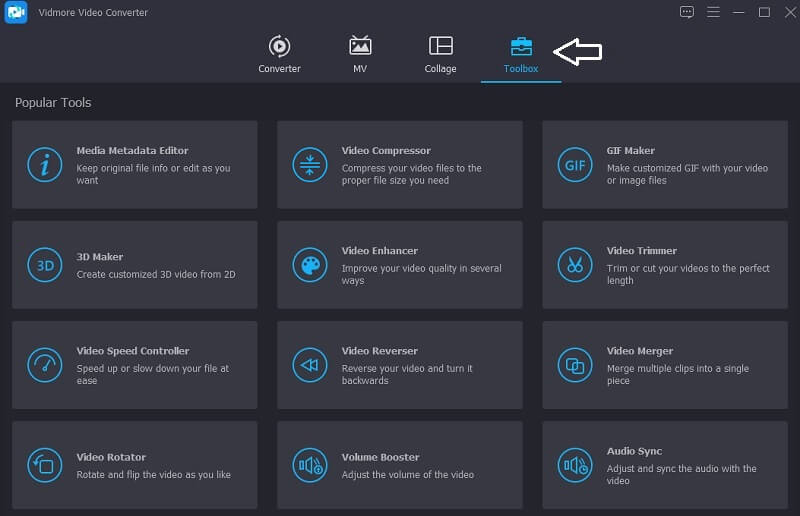The image size is (800, 516).
Task: Click the Audio Sync icon
Action: [575, 464]
